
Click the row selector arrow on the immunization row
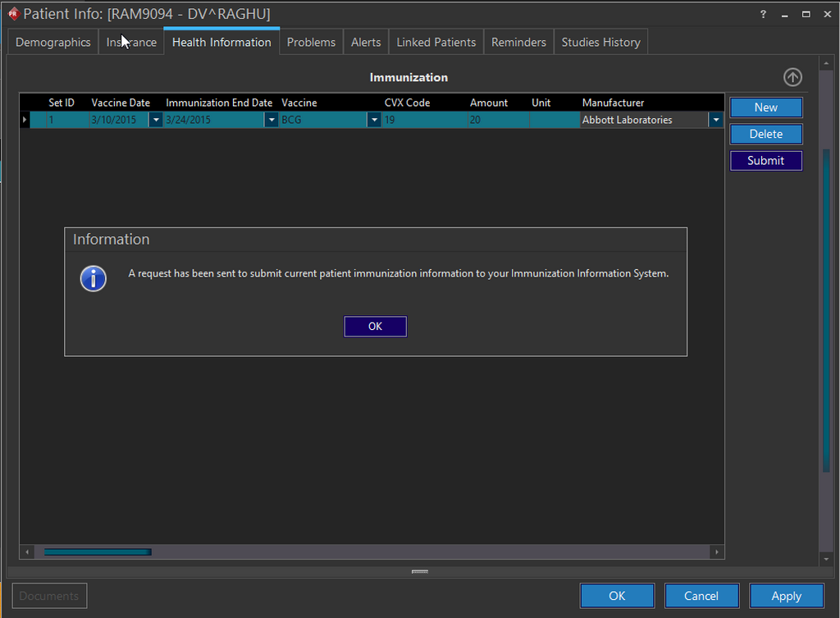click(x=25, y=119)
